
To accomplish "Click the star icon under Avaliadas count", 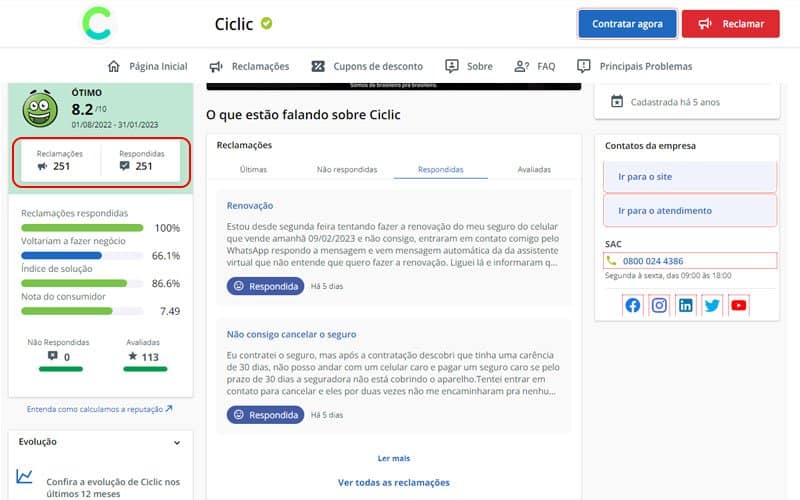I will point(133,356).
